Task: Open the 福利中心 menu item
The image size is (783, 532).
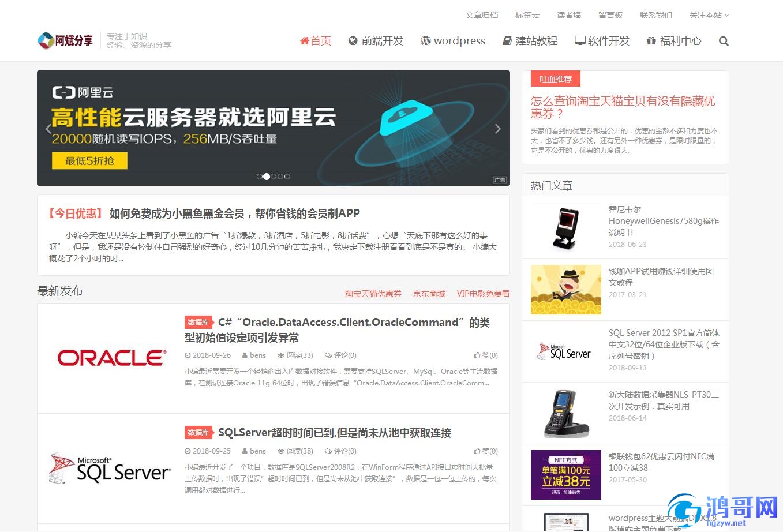Action: [x=674, y=41]
